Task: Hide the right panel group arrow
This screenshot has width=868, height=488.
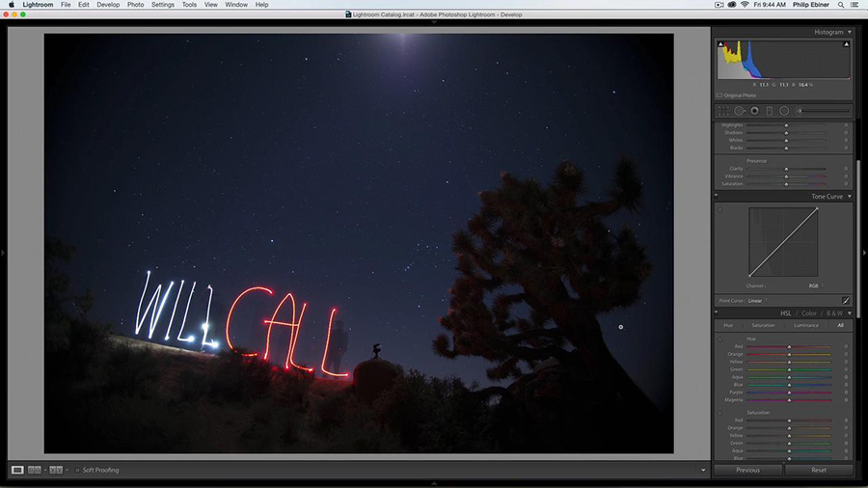Action: click(865, 253)
